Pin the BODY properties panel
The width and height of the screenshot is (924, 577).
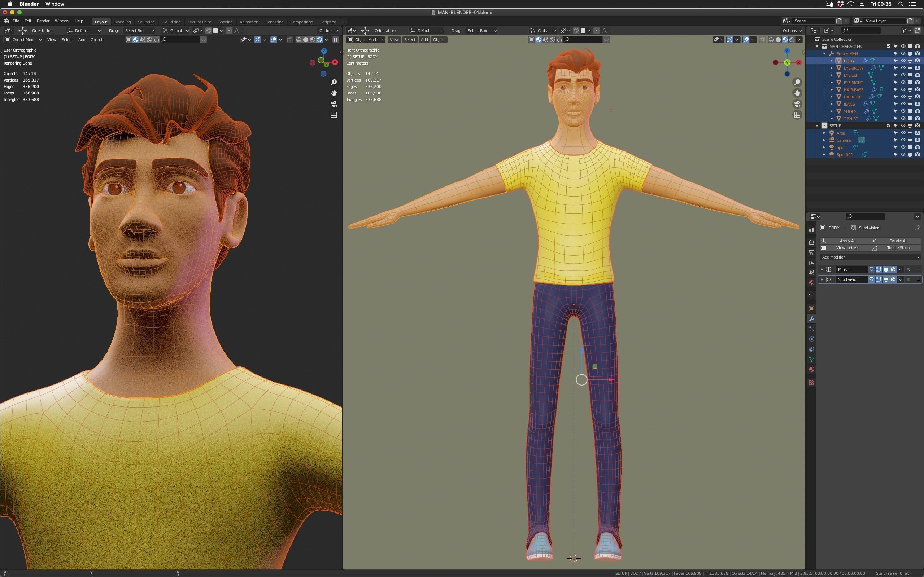[917, 228]
